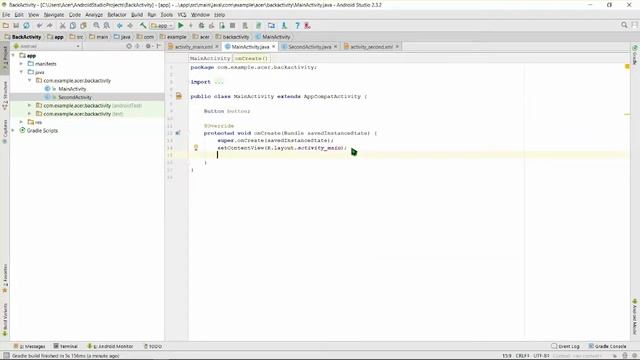Screen dimensions: 640x360
Task: Close the activity_main.xml tab
Action: pyautogui.click(x=217, y=47)
